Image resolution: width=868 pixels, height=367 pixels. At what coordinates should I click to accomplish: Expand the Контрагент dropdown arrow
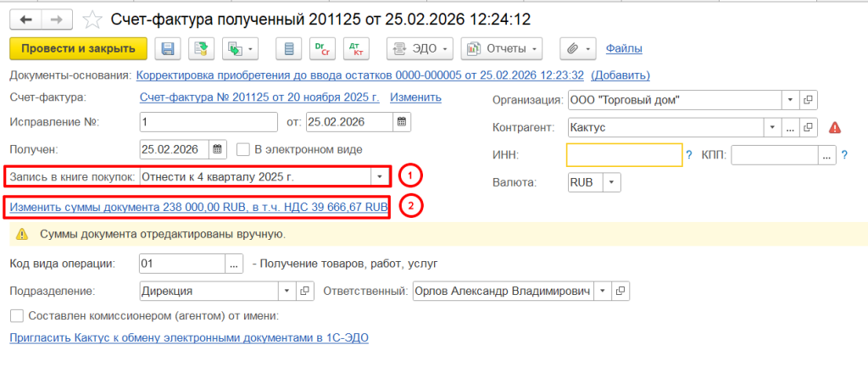click(772, 127)
